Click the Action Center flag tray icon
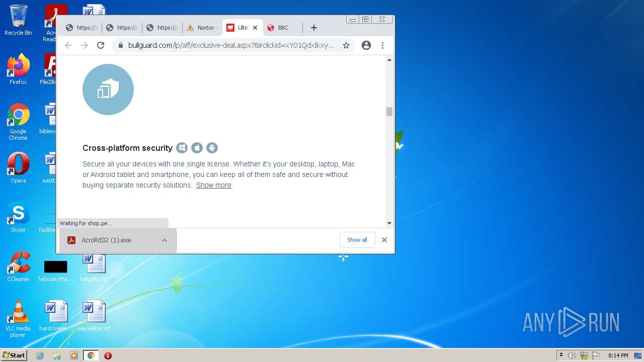Viewport: 644px width, 362px height. click(596, 355)
